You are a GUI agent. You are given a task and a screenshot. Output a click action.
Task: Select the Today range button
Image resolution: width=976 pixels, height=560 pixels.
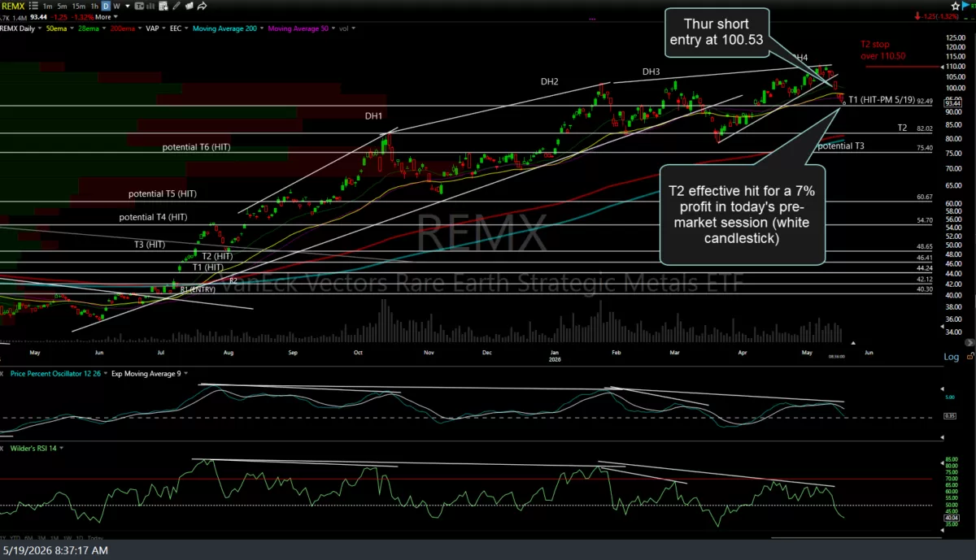95,538
